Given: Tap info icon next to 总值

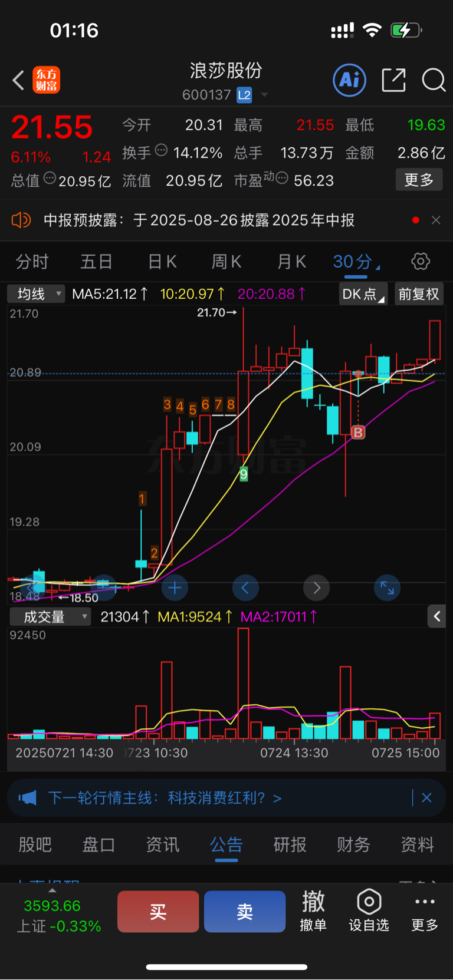Looking at the screenshot, I should pos(50,178).
